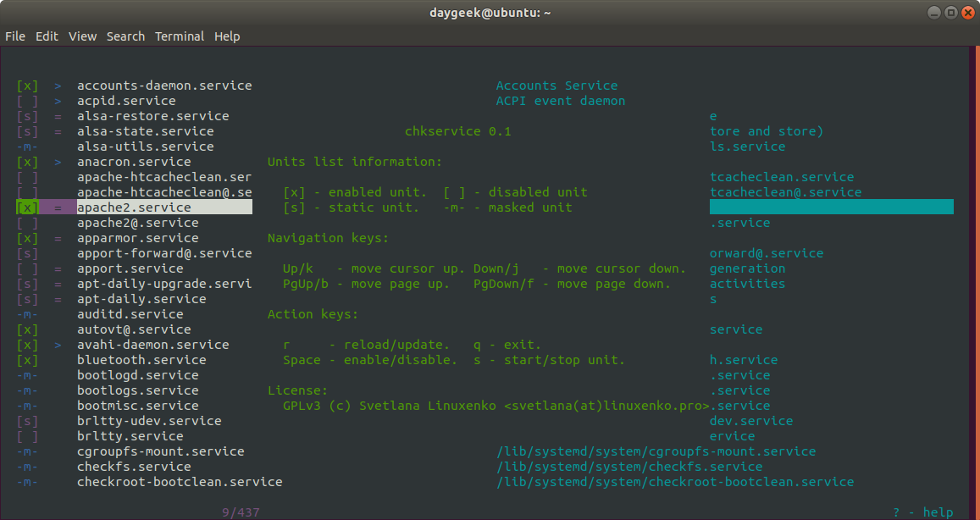The height and width of the screenshot is (520, 980).
Task: Open the View menu
Action: (83, 36)
